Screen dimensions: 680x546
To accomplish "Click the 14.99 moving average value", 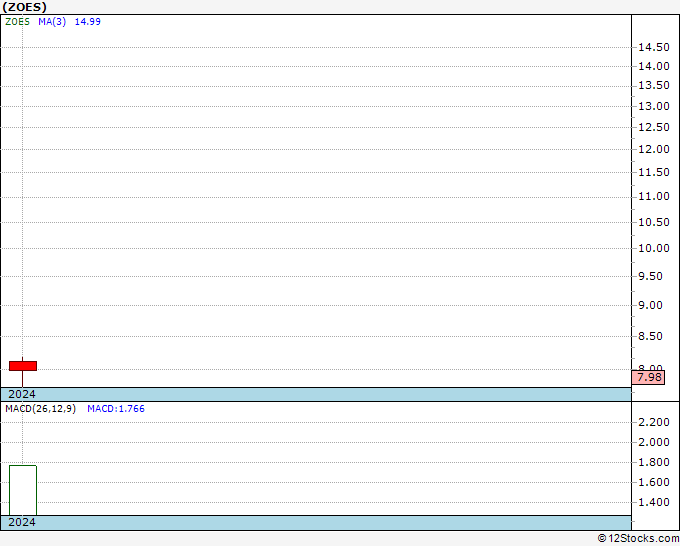I will pyautogui.click(x=88, y=22).
